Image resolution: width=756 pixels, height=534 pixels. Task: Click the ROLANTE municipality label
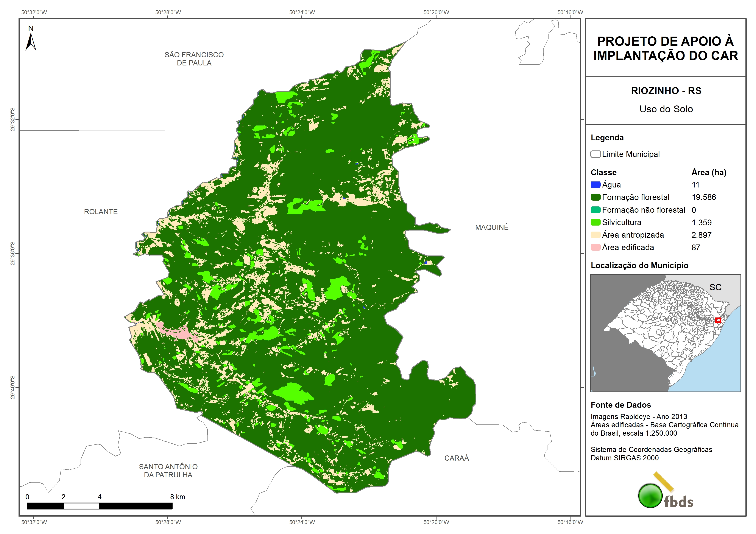click(101, 212)
